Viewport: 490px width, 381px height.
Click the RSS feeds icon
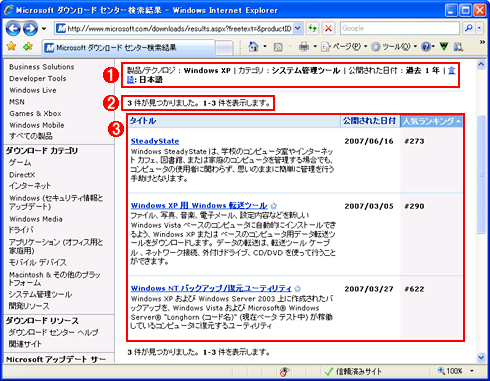(x=278, y=47)
